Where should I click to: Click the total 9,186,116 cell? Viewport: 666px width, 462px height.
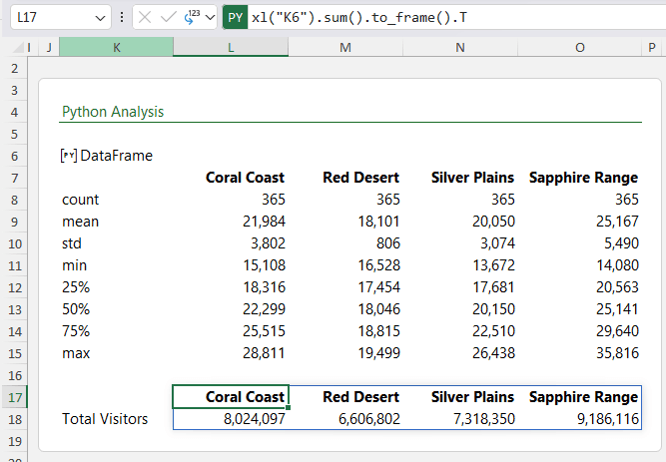(x=608, y=419)
